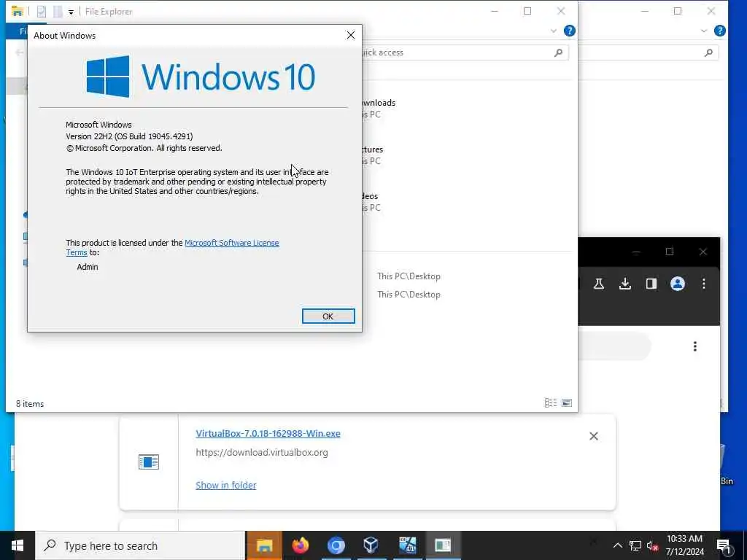
Task: Click https://download.virtualbox.org source text
Action: point(262,452)
